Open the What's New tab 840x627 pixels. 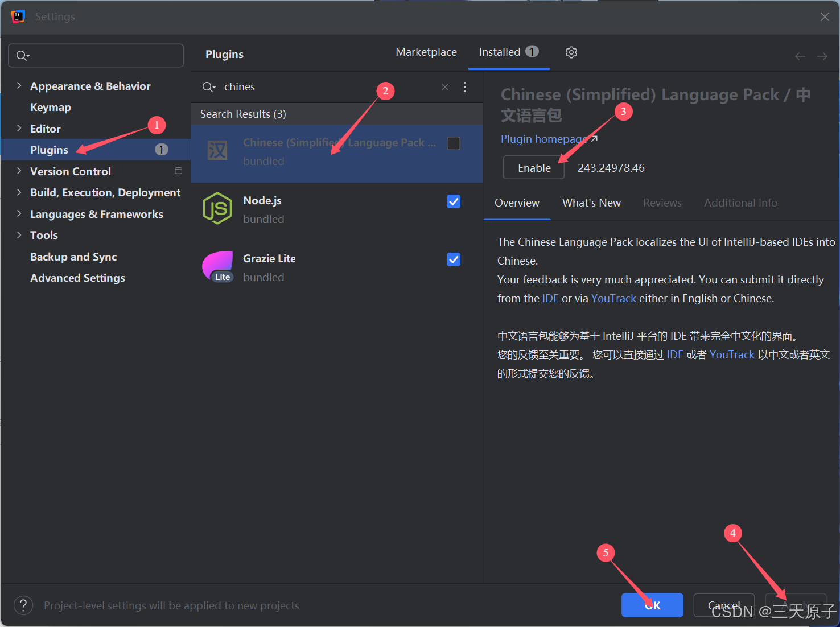pyautogui.click(x=591, y=203)
